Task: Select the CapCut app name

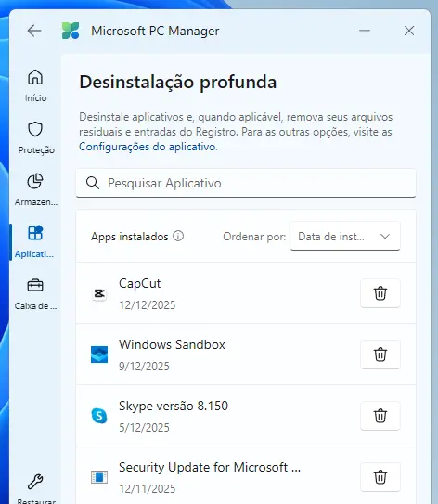Action: [140, 283]
